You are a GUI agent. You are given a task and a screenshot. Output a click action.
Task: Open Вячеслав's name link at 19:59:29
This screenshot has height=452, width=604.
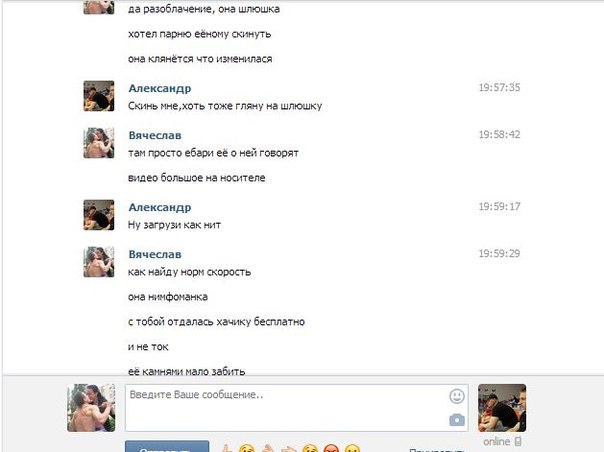(x=155, y=254)
